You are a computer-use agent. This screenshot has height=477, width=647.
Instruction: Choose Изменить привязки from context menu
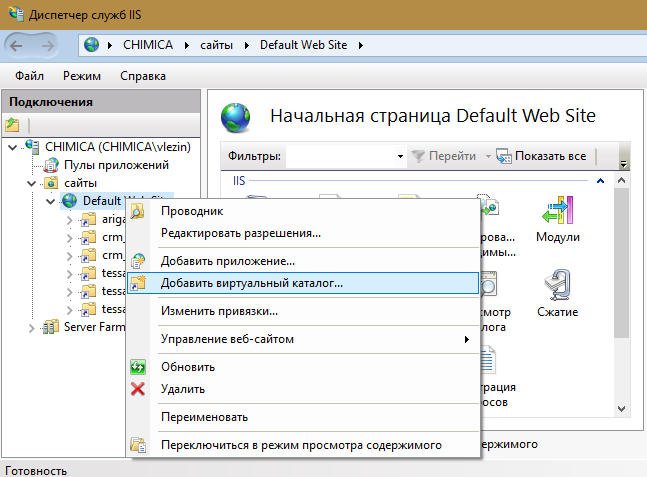coord(219,311)
